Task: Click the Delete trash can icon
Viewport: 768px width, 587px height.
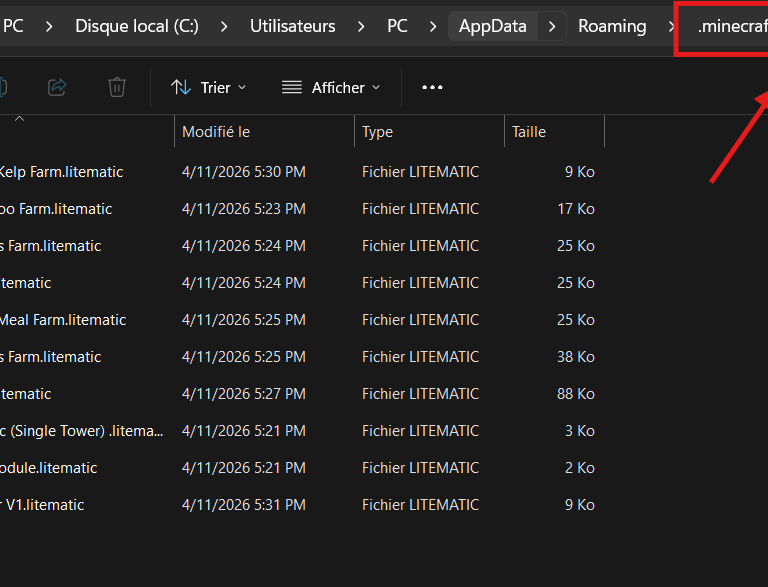Action: [117, 88]
